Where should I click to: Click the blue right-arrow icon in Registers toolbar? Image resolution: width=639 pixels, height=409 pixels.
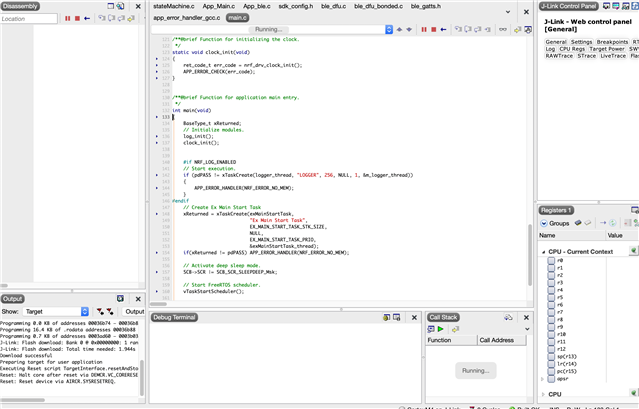click(x=603, y=223)
